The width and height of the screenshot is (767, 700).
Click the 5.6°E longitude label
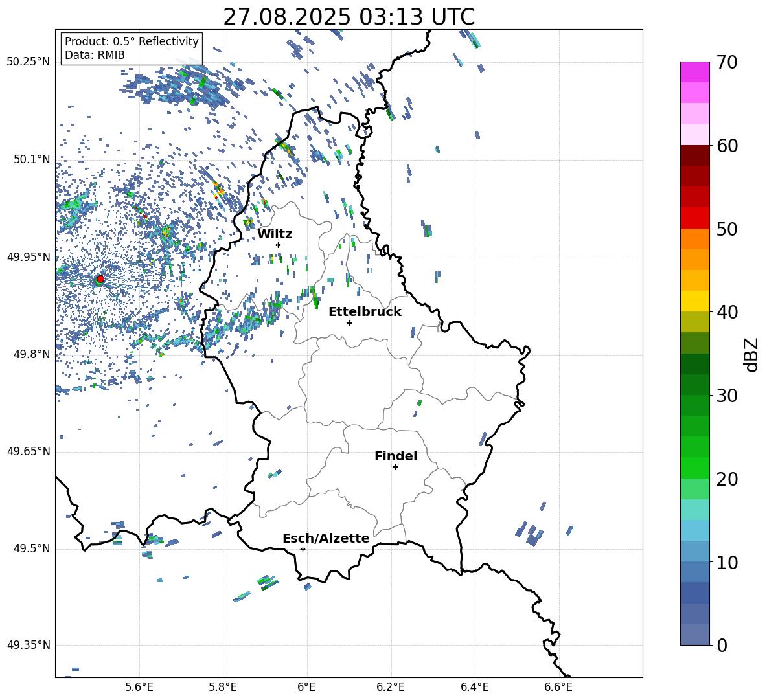(x=139, y=687)
